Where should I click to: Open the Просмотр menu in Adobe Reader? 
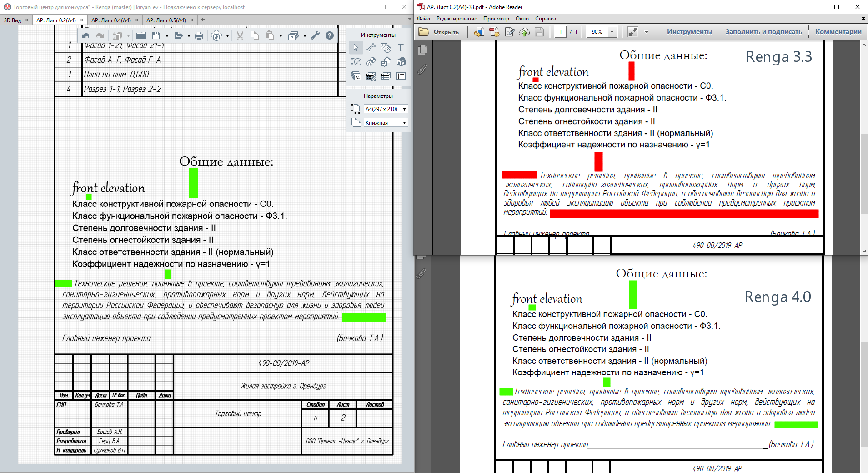pos(496,19)
